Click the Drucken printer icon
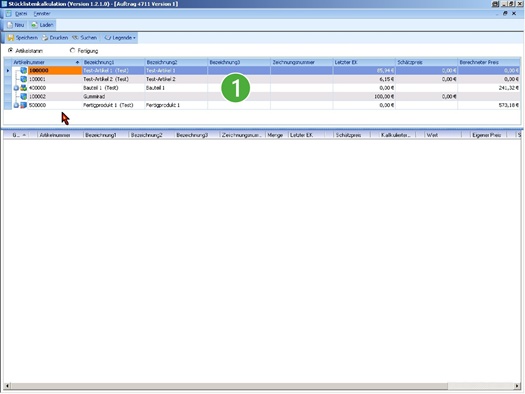This screenshot has height=394, width=525. coord(45,38)
